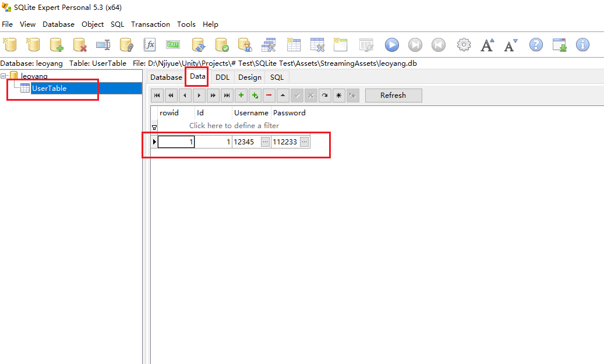Open the View menu
The height and width of the screenshot is (364, 604).
pyautogui.click(x=28, y=24)
